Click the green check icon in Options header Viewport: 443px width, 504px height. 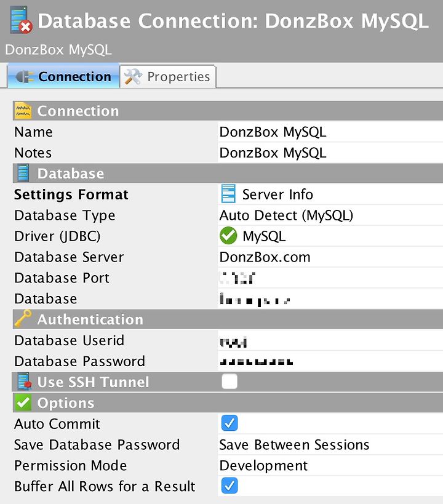tap(23, 402)
